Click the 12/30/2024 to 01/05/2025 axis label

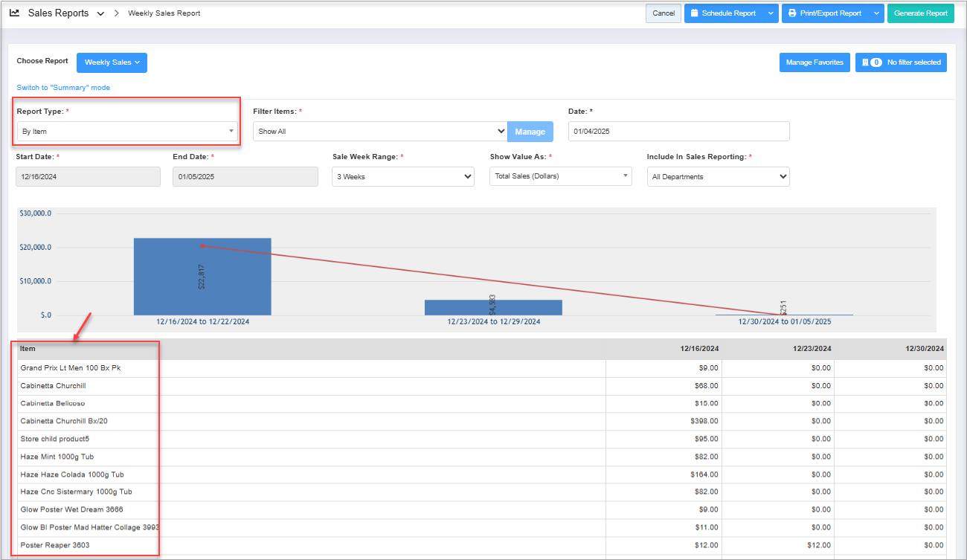tap(785, 322)
